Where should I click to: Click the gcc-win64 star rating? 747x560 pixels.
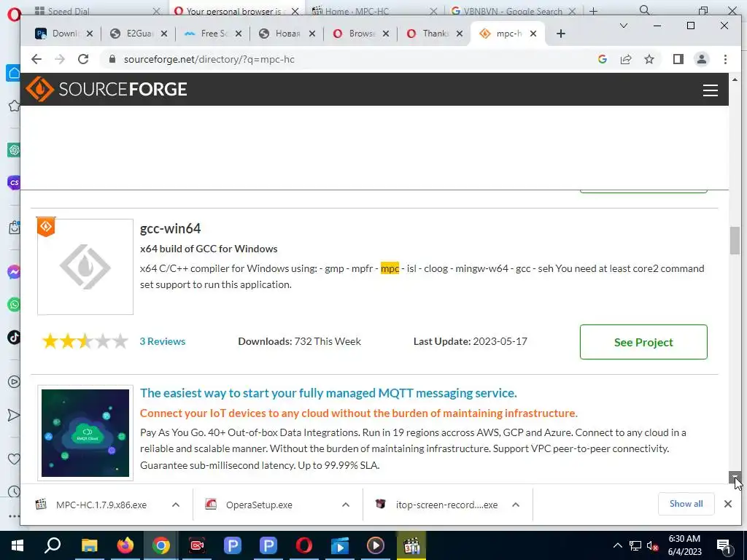pos(85,341)
